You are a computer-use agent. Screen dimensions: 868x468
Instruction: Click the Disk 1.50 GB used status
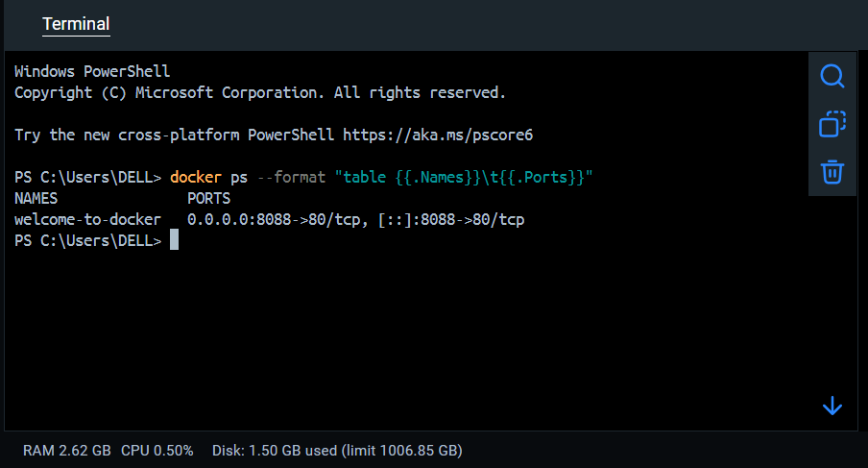click(x=337, y=451)
